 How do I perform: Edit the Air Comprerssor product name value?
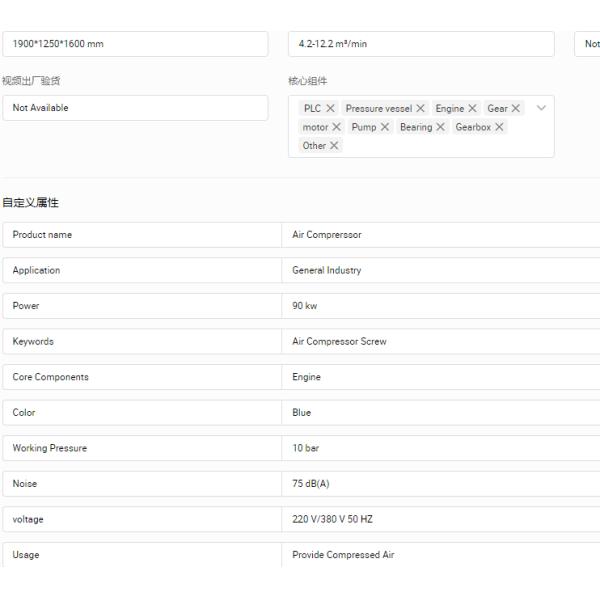click(440, 235)
